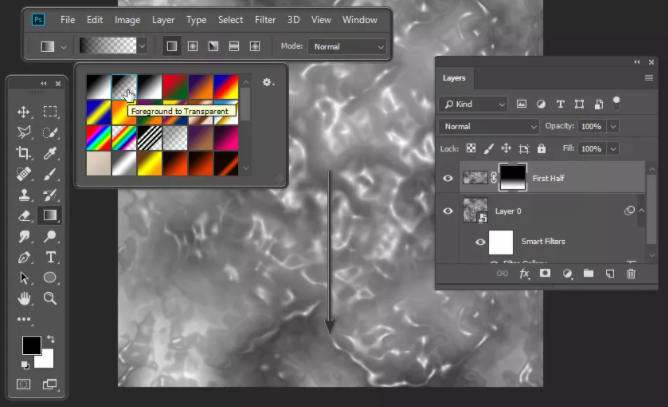668x407 pixels.
Task: Select the Quick Selection tool
Action: click(x=50, y=133)
